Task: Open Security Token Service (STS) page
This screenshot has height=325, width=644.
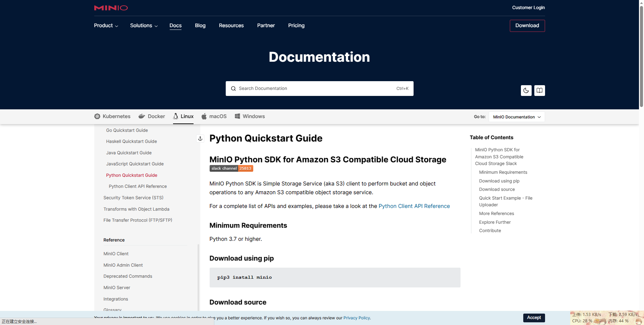Action: click(133, 198)
